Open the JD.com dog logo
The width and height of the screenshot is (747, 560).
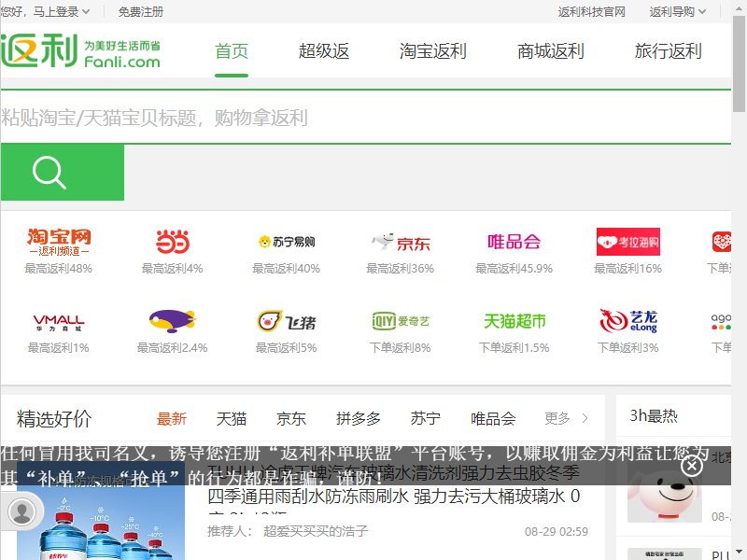click(x=401, y=242)
